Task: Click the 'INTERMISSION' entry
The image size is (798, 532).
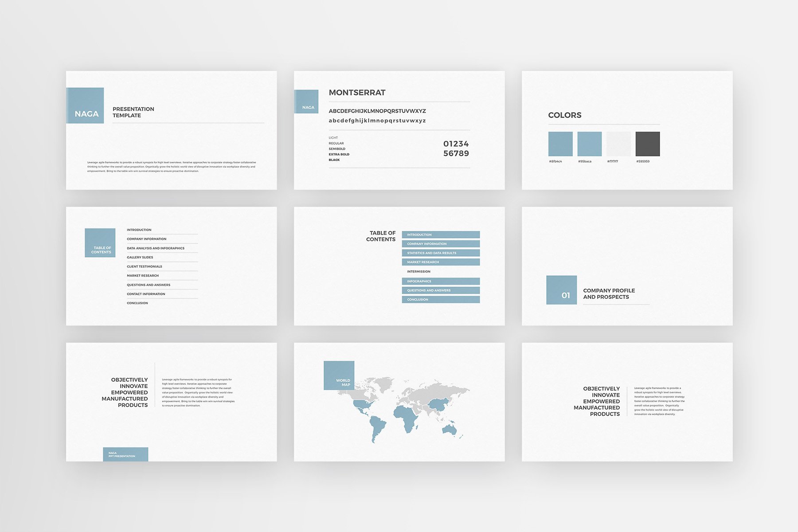Action: point(419,272)
